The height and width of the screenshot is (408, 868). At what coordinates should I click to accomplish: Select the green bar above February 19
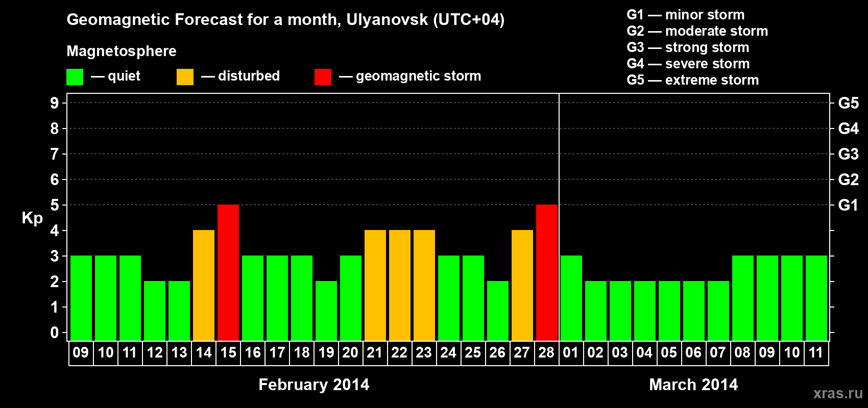pos(326,311)
